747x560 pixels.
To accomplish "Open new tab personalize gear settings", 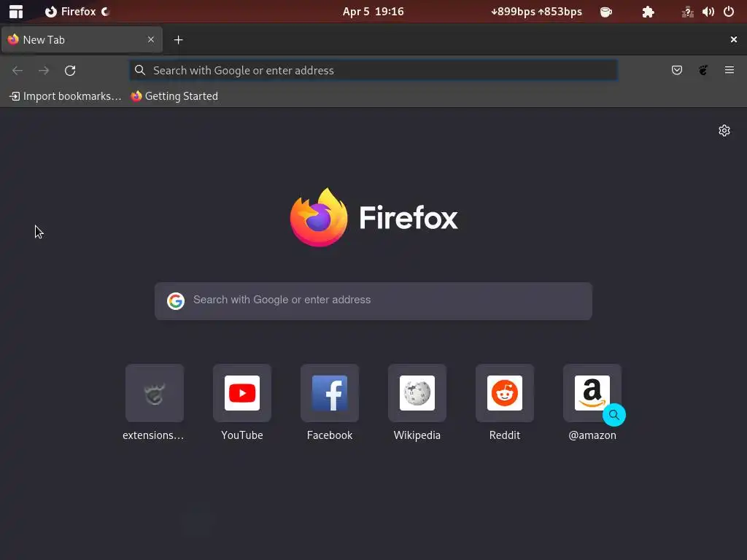I will point(724,131).
